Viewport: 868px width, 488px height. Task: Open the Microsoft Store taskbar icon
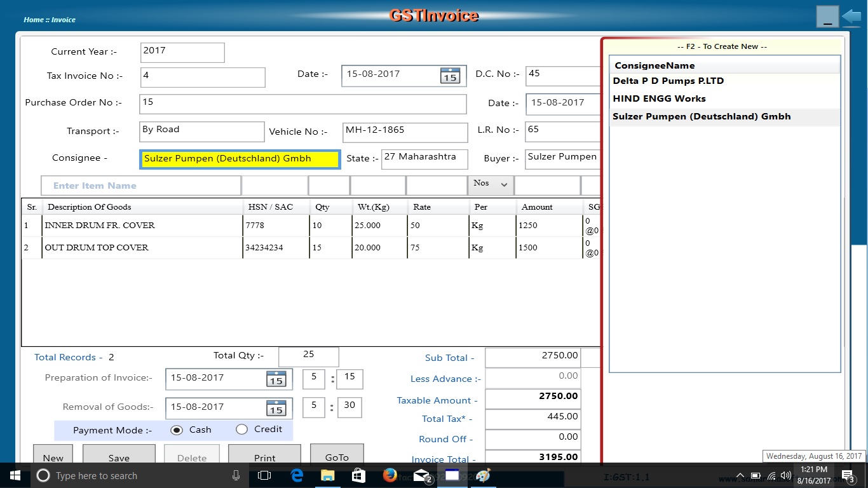click(x=358, y=475)
